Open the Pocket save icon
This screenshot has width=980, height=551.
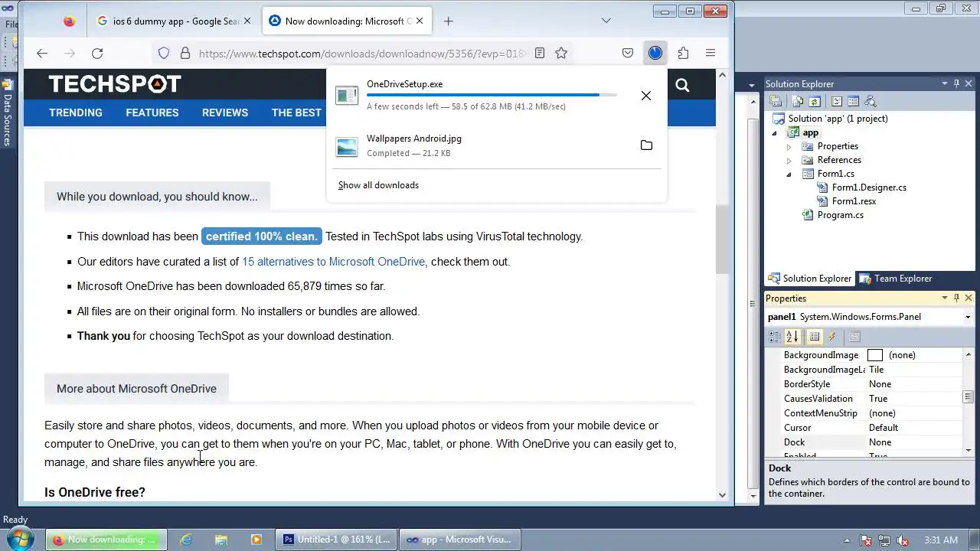pyautogui.click(x=628, y=53)
